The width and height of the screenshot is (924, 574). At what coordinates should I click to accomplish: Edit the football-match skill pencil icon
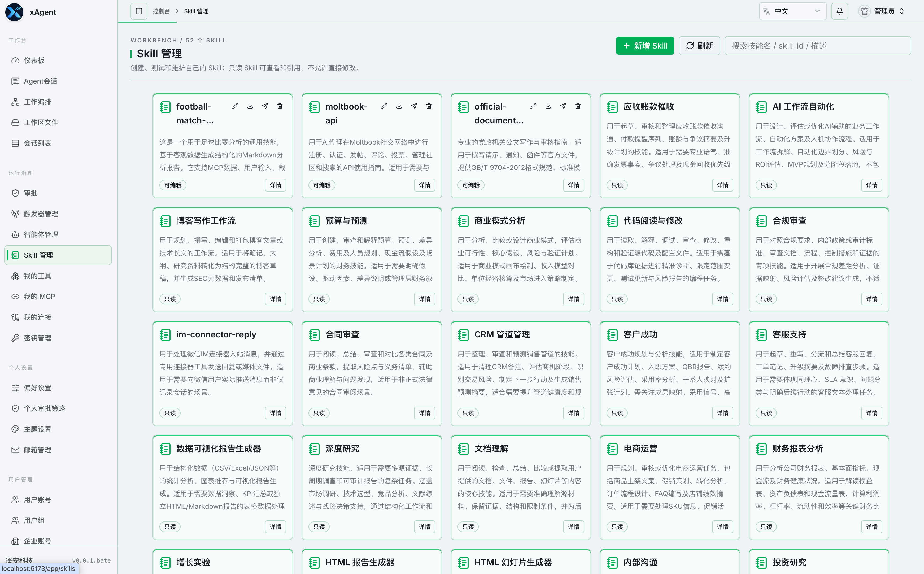tap(235, 106)
